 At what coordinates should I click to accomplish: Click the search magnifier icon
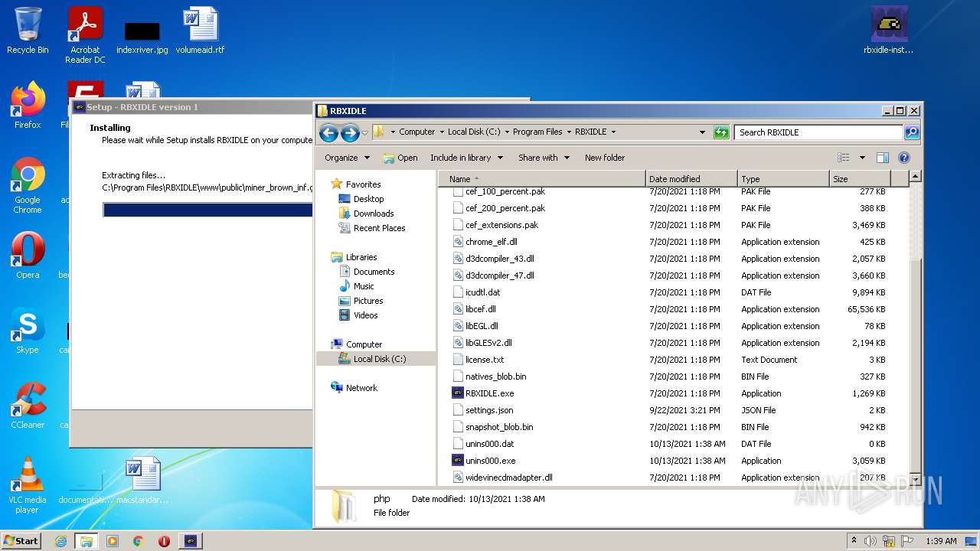click(x=911, y=132)
